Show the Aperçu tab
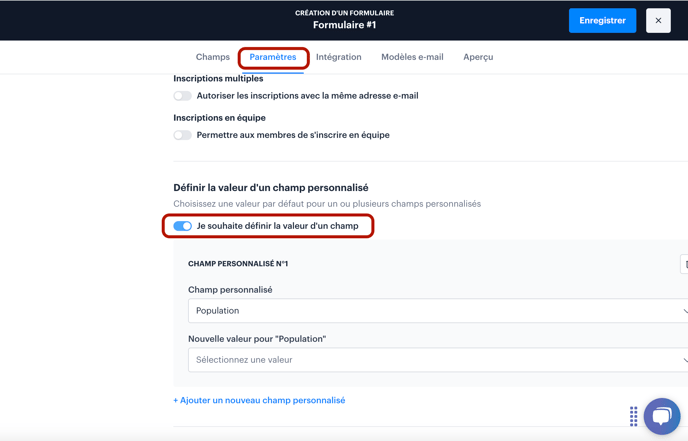 (478, 57)
